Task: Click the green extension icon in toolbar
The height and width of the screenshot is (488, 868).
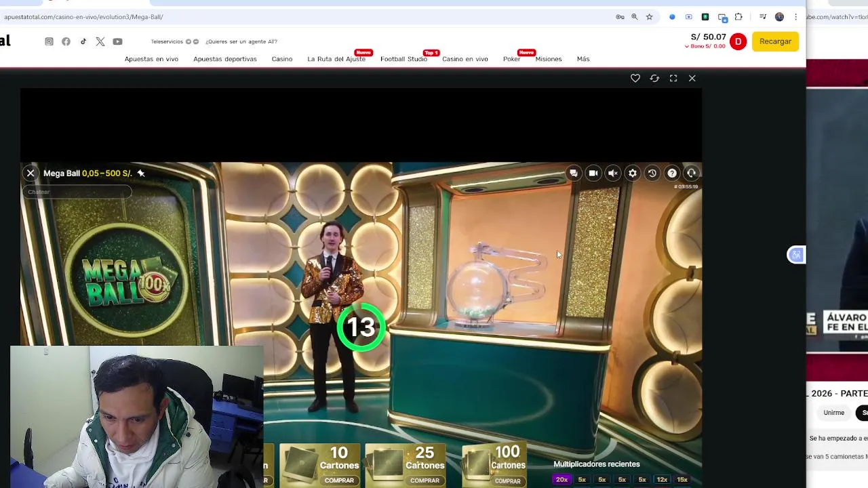Action: pos(705,17)
